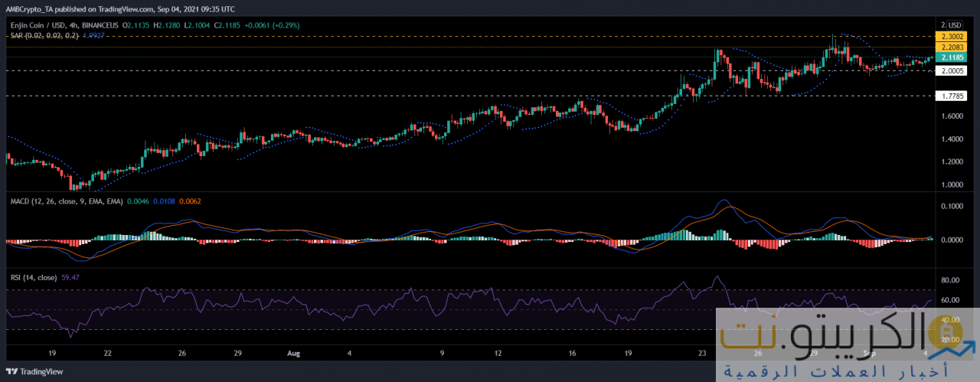Viewport: 980px width, 382px height.
Task: Click the RSI (14, close) legend
Action: pos(35,277)
